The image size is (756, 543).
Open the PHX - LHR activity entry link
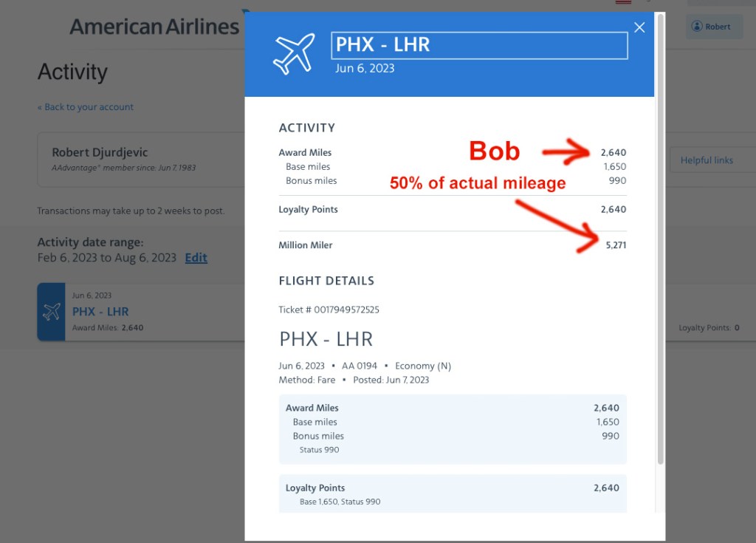(x=100, y=312)
